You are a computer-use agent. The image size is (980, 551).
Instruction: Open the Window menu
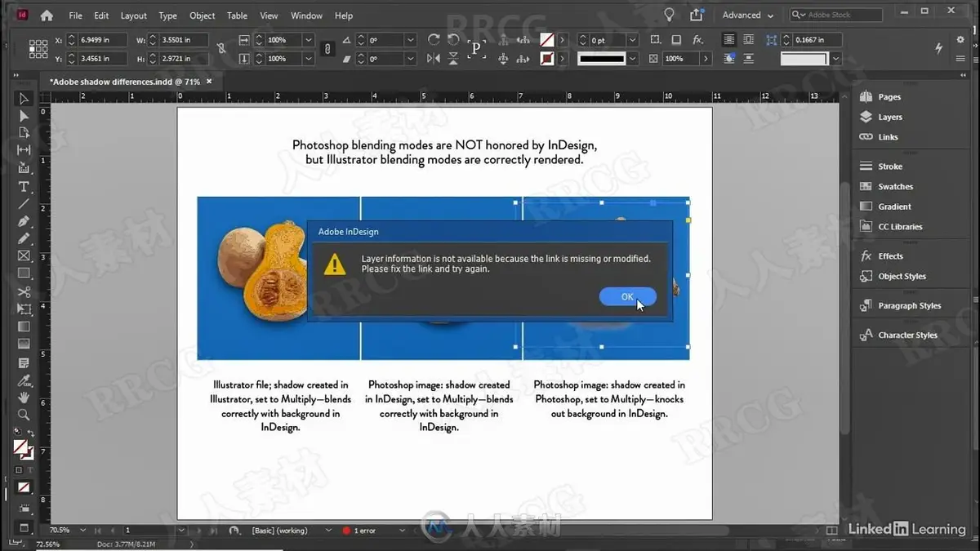pos(306,16)
